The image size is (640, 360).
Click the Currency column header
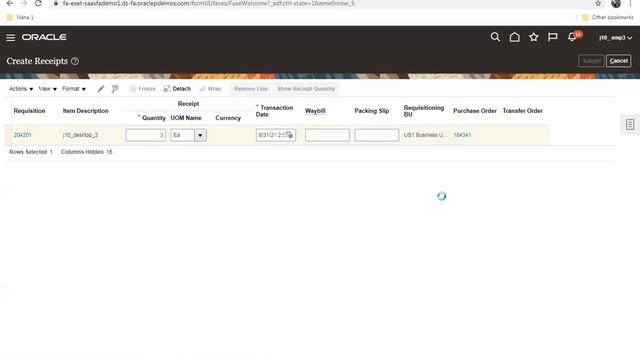coord(228,118)
